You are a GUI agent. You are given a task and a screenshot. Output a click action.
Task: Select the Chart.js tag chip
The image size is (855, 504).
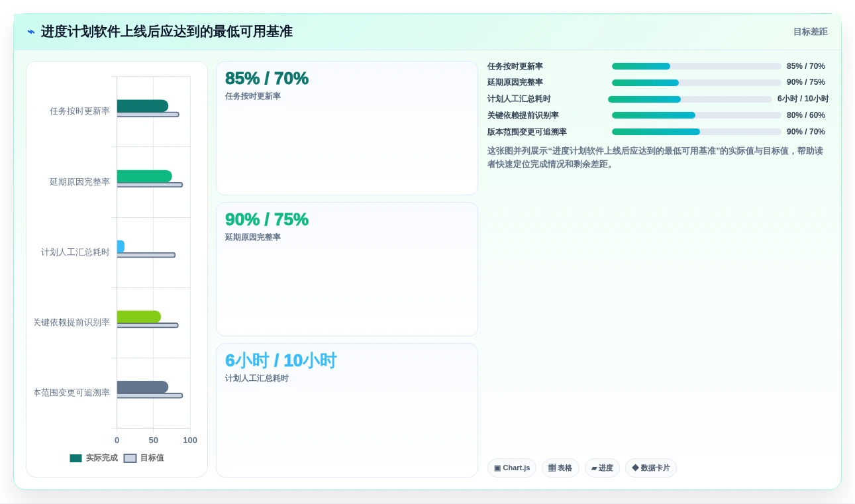pyautogui.click(x=512, y=468)
